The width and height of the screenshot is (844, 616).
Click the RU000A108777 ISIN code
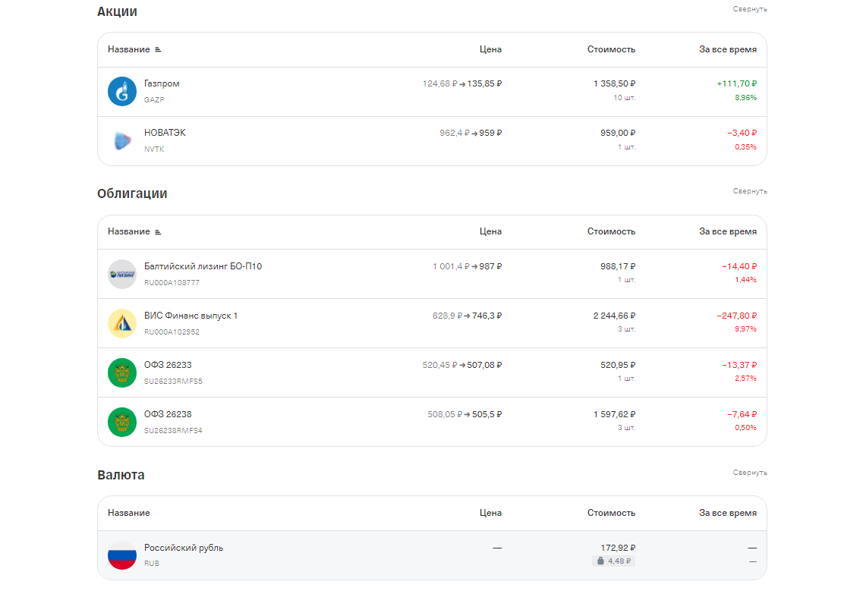coord(172,282)
